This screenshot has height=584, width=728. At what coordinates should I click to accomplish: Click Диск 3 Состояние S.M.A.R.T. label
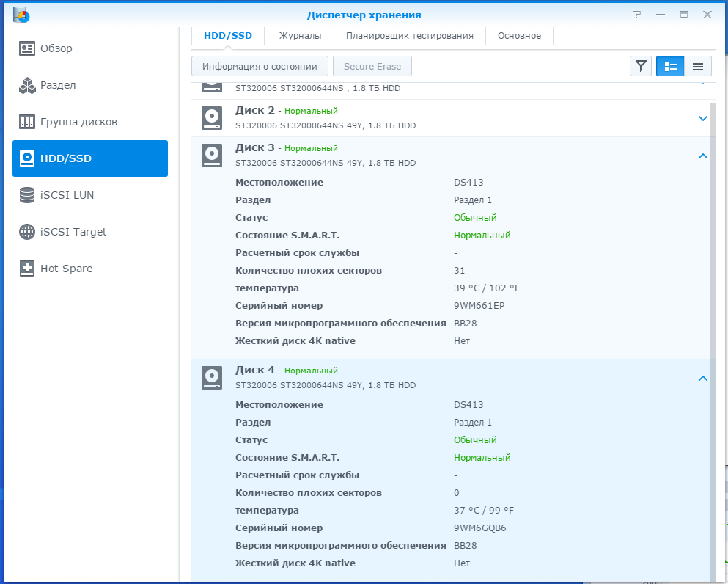coord(287,235)
